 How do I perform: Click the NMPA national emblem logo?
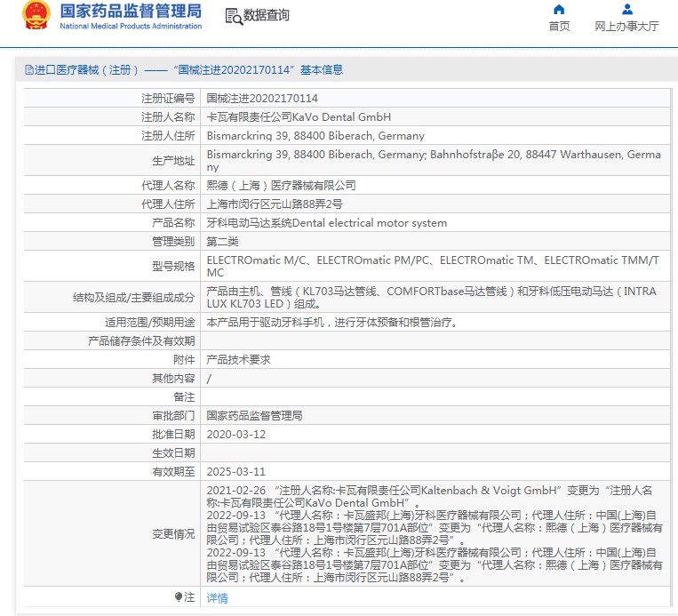pyautogui.click(x=36, y=15)
